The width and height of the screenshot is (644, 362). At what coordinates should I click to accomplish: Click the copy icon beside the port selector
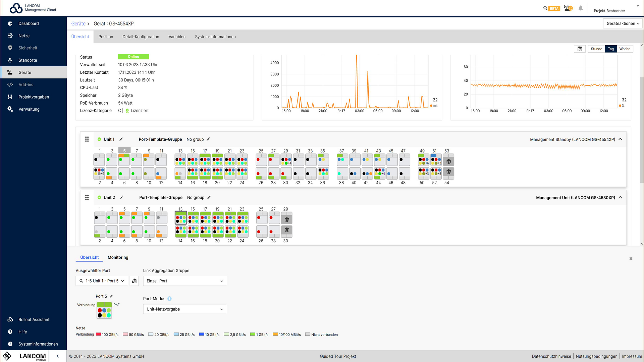[134, 281]
